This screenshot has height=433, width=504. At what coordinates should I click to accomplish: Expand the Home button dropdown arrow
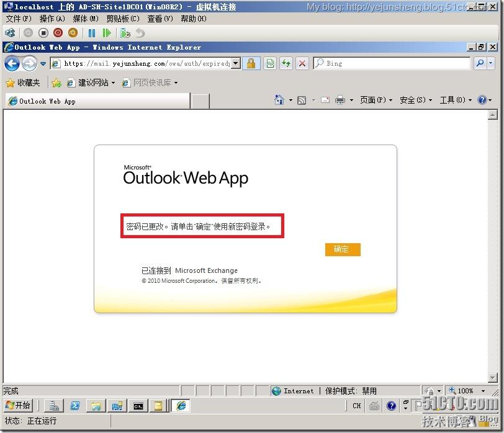tap(290, 100)
